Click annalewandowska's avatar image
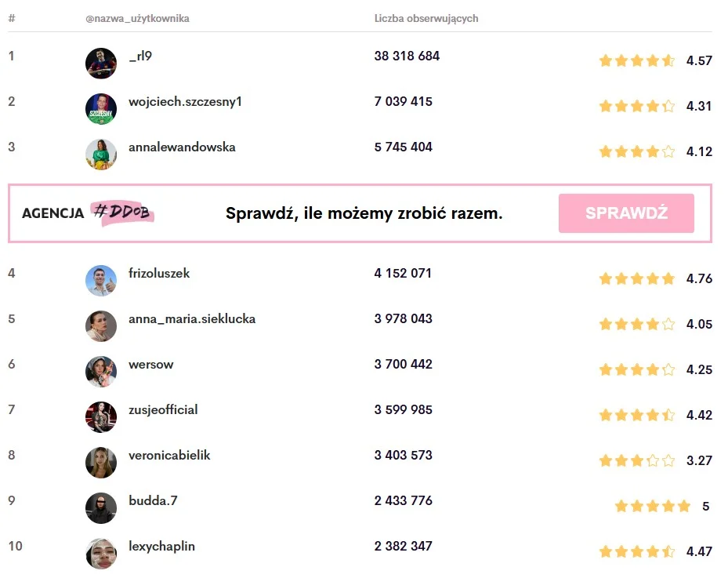 pyautogui.click(x=100, y=154)
